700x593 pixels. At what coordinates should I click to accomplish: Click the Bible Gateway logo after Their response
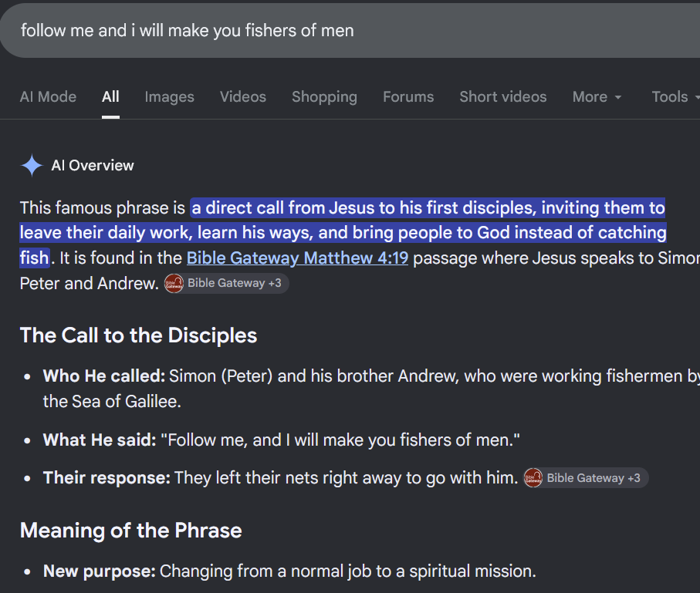(533, 478)
